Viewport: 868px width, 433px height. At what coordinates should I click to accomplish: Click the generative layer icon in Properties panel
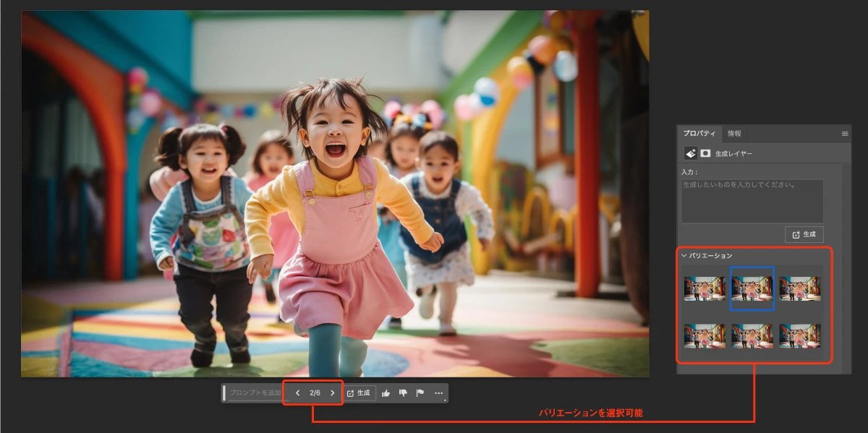point(690,153)
